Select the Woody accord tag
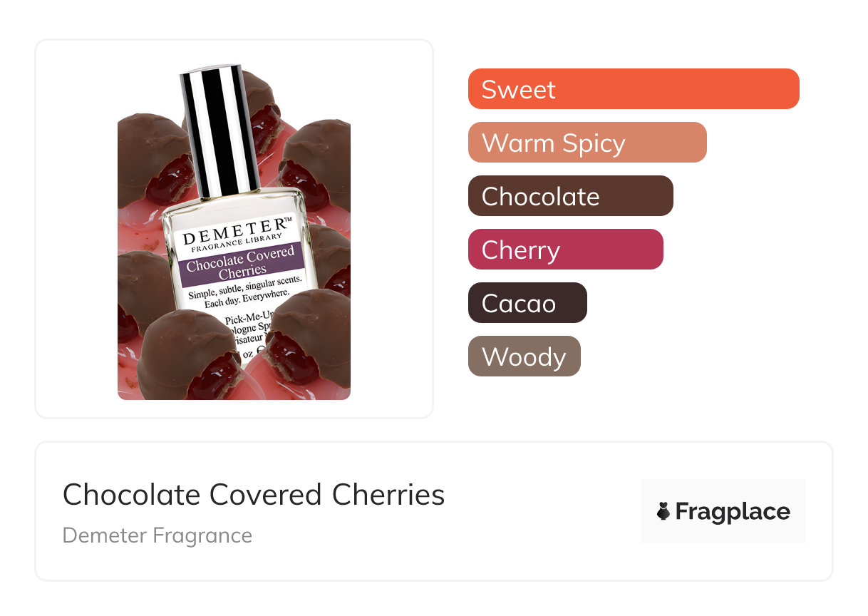The height and width of the screenshot is (616, 868). coord(525,356)
